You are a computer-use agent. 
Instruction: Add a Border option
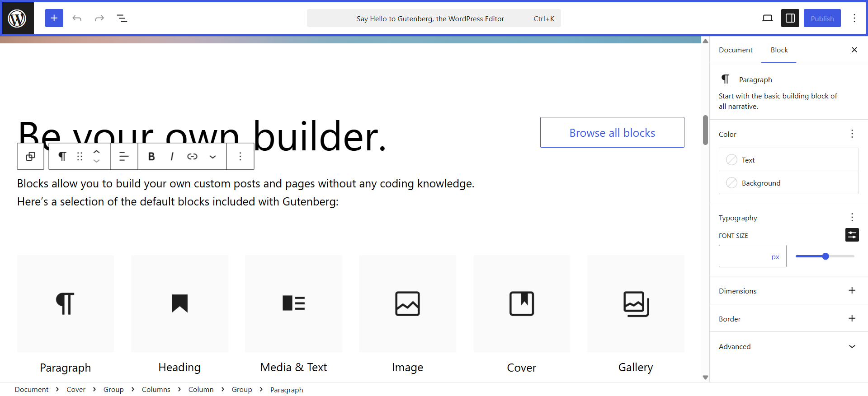click(x=852, y=318)
